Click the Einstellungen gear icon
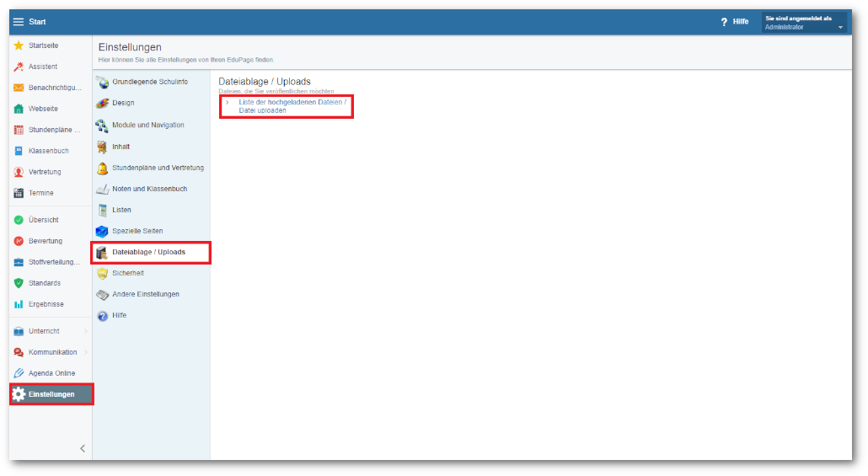The height and width of the screenshot is (476, 868). pos(19,394)
